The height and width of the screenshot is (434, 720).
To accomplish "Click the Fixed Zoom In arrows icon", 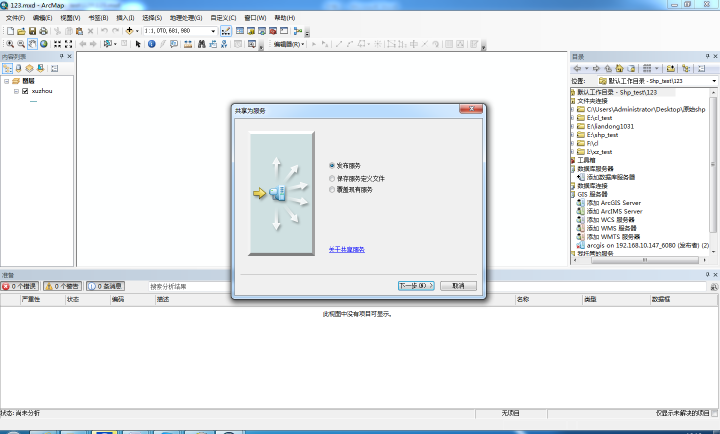I will click(x=57, y=44).
